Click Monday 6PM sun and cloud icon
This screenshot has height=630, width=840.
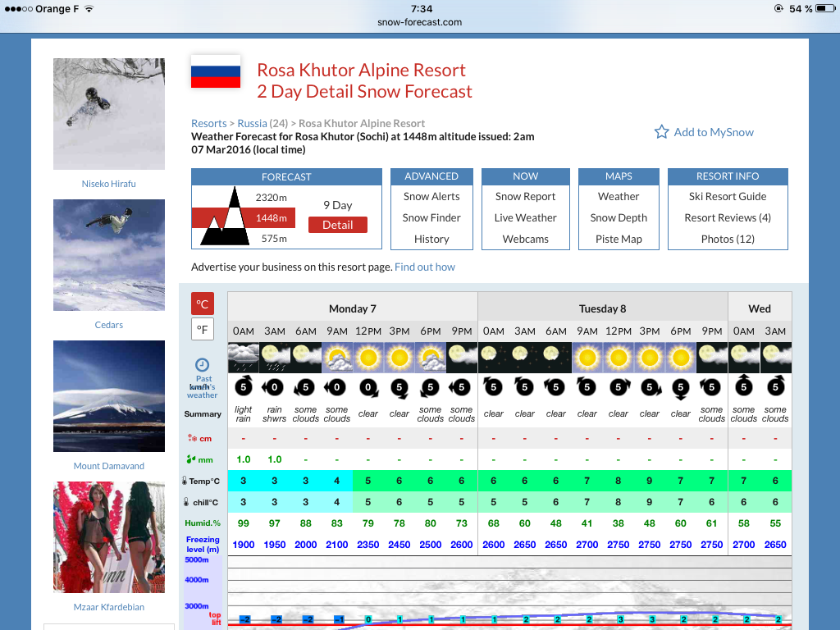pos(430,358)
